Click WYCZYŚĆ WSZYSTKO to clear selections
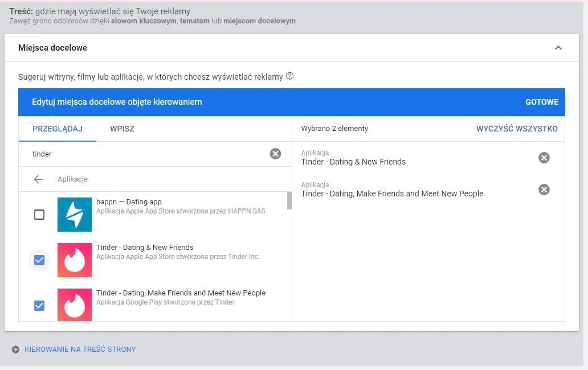 [517, 129]
